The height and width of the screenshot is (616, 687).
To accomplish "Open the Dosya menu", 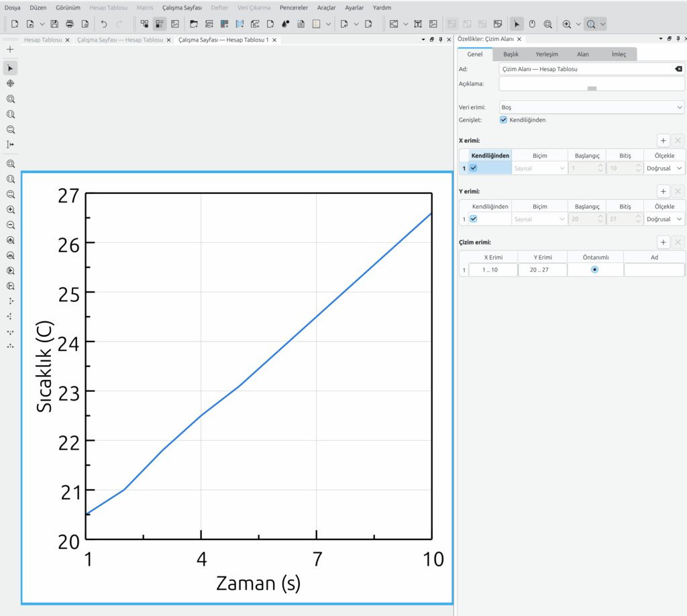I will (12, 7).
